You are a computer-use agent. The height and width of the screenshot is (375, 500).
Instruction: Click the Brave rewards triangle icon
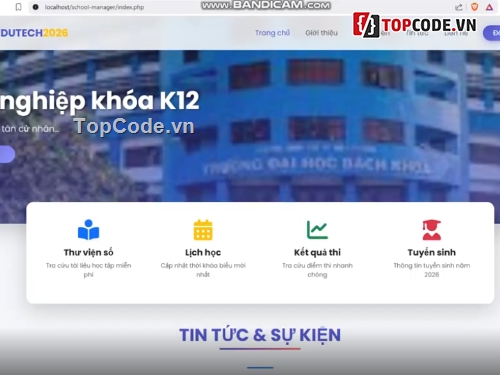[489, 7]
